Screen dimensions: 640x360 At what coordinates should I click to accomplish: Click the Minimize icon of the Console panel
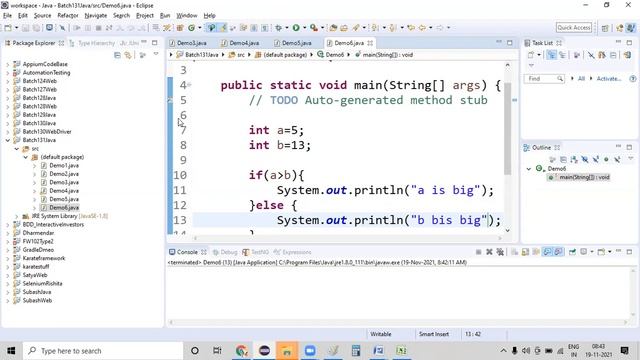618,251
